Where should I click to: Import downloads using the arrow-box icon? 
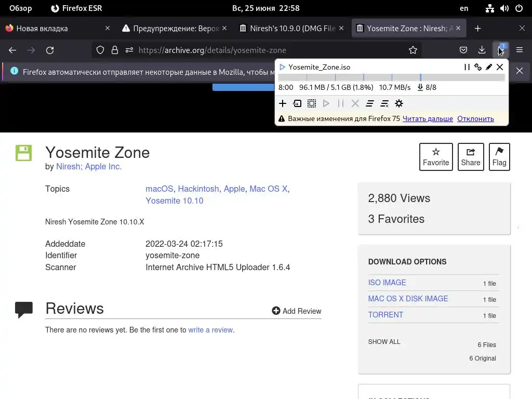[x=297, y=103]
